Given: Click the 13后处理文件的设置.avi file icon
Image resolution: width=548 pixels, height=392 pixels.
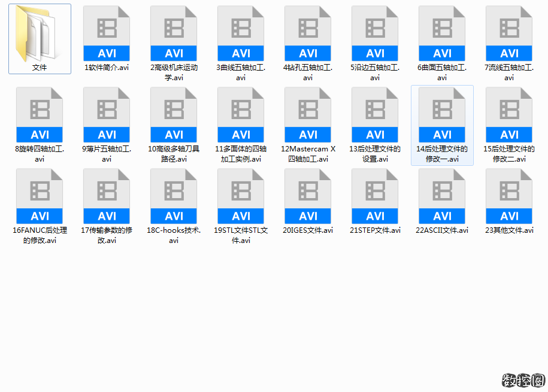Looking at the screenshot, I should tap(375, 115).
